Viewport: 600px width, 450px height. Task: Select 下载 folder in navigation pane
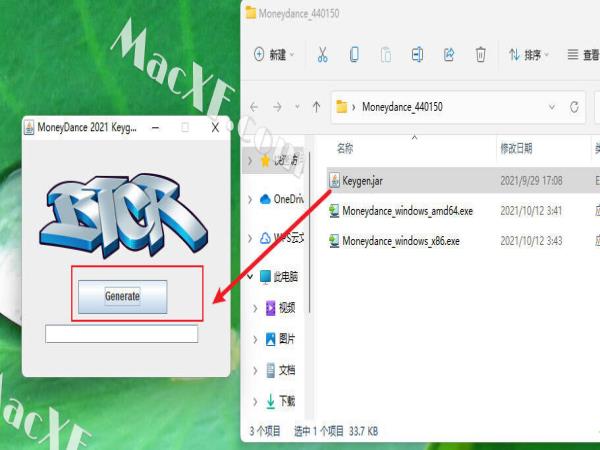click(280, 401)
